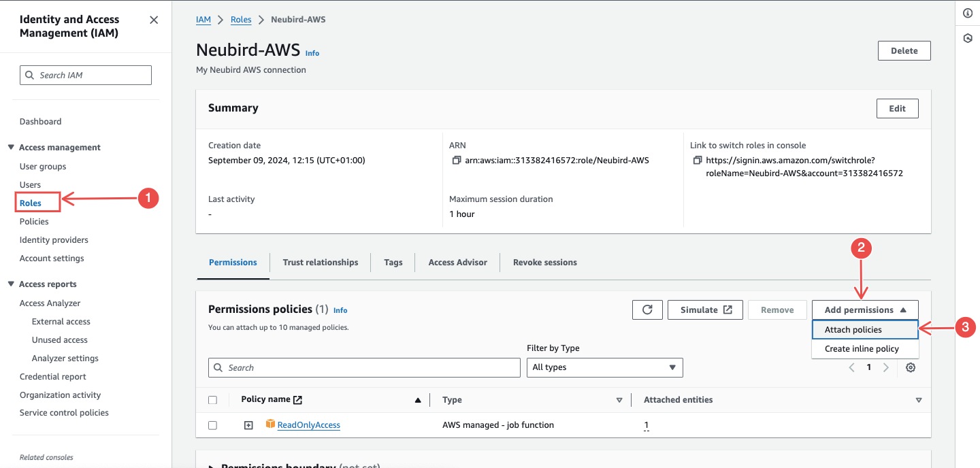
Task: Open the permissions table preferences gear
Action: click(x=911, y=367)
